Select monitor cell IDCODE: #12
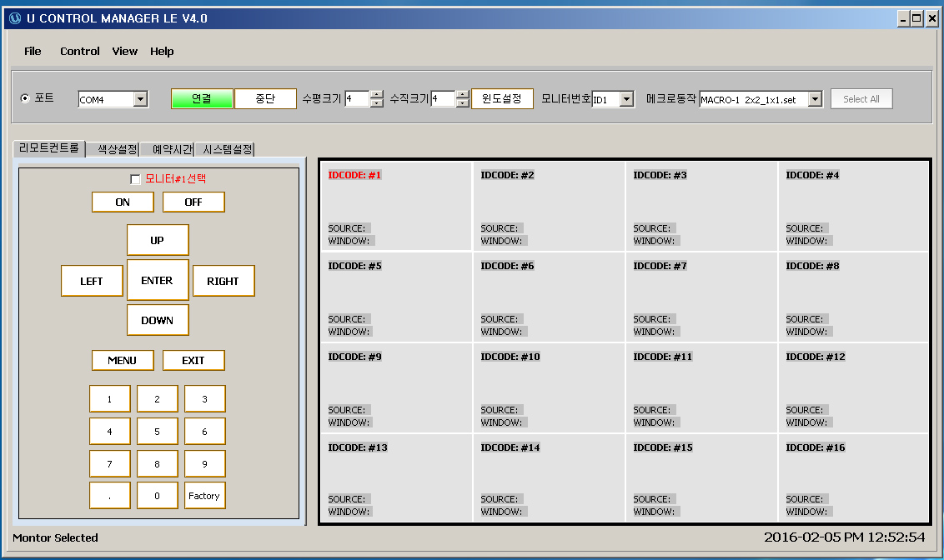Image resolution: width=944 pixels, height=560 pixels. [854, 388]
